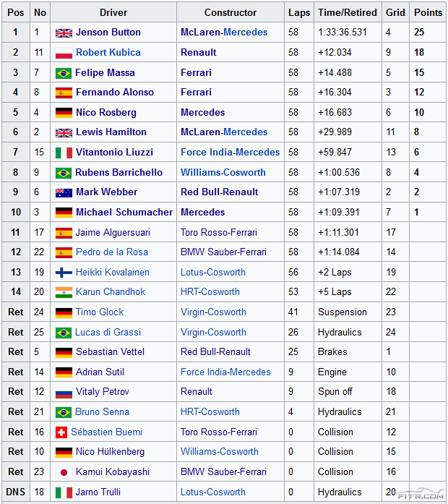Click the Japanese flag beside Kamui Kobayashi

click(64, 472)
